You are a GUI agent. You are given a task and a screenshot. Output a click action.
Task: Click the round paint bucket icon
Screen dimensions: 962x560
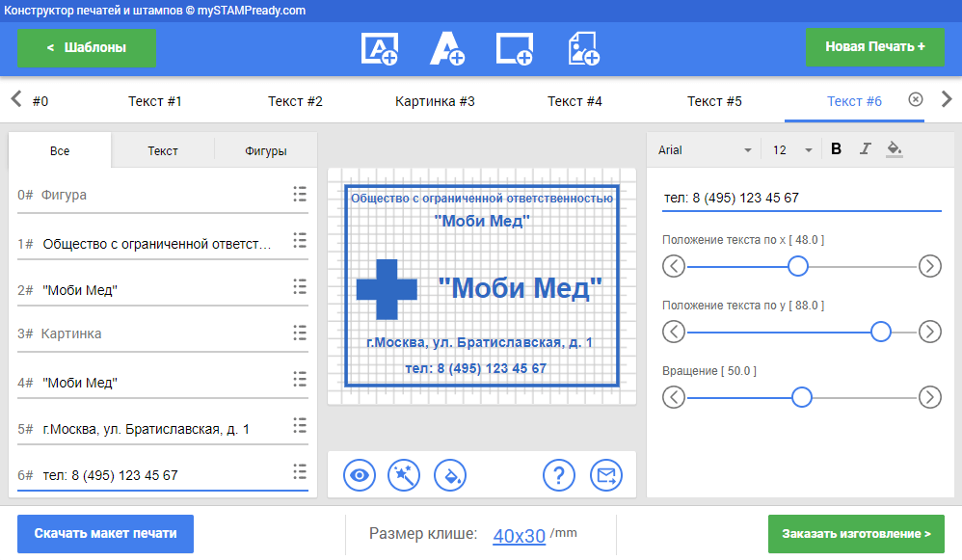tap(450, 475)
